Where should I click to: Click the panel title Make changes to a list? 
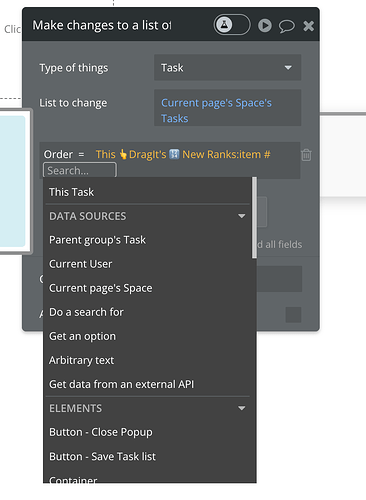pyautogui.click(x=102, y=25)
